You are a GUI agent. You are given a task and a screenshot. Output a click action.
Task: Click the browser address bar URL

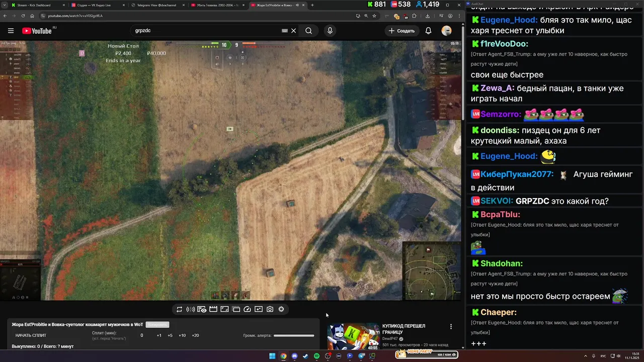[x=75, y=16]
